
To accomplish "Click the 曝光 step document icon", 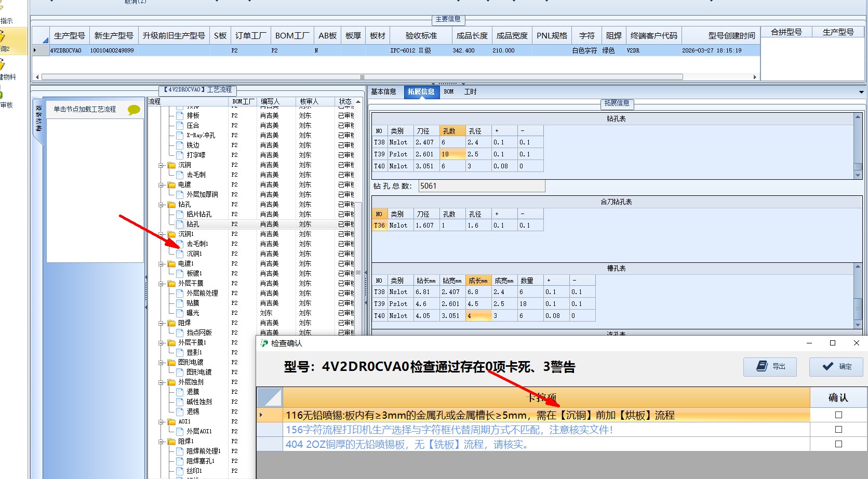I will [180, 313].
